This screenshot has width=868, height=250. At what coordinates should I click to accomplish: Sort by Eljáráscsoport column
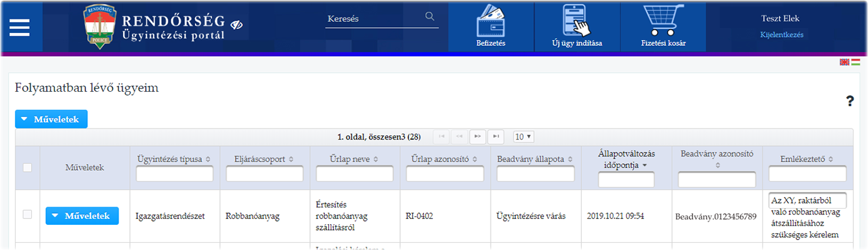pos(291,159)
